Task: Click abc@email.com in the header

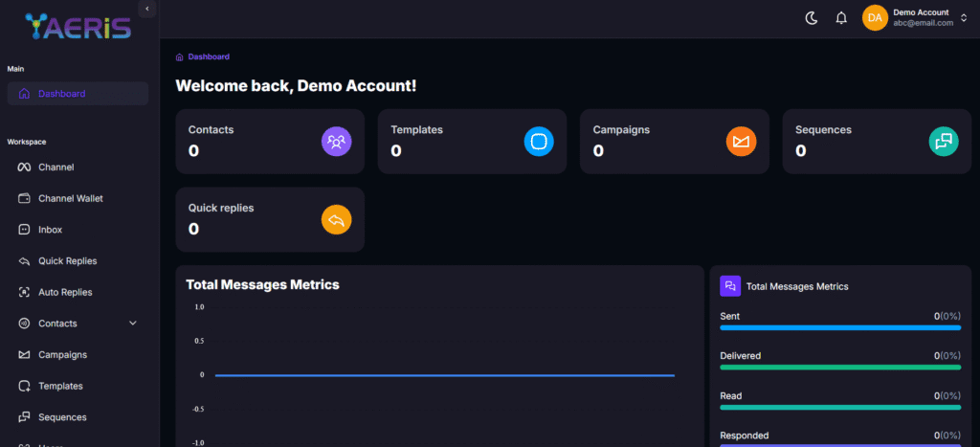Action: 924,23
